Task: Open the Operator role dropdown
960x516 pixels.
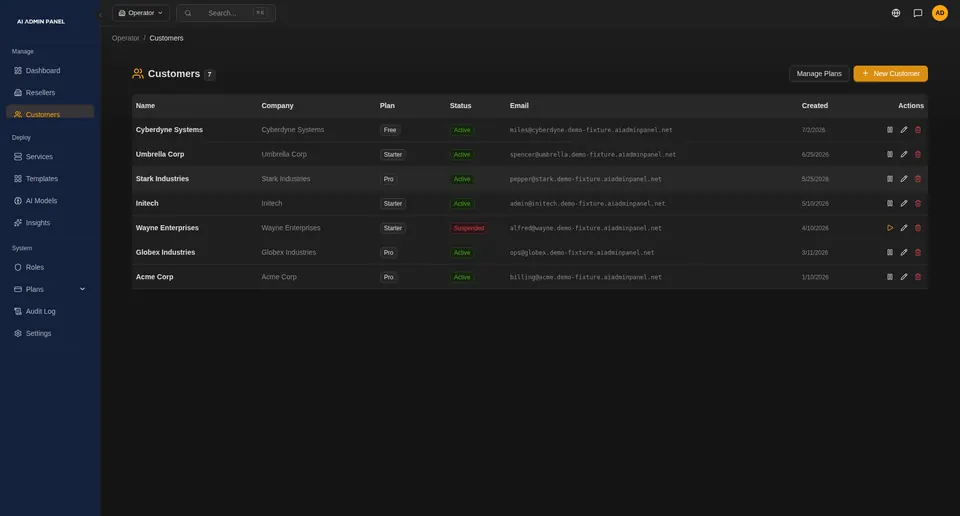Action: (x=141, y=13)
